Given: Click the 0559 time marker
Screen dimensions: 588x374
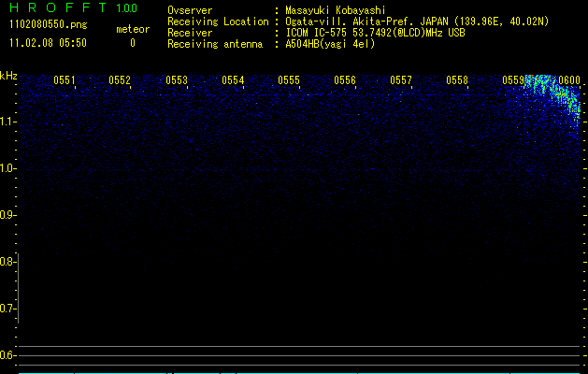Looking at the screenshot, I should point(513,80).
